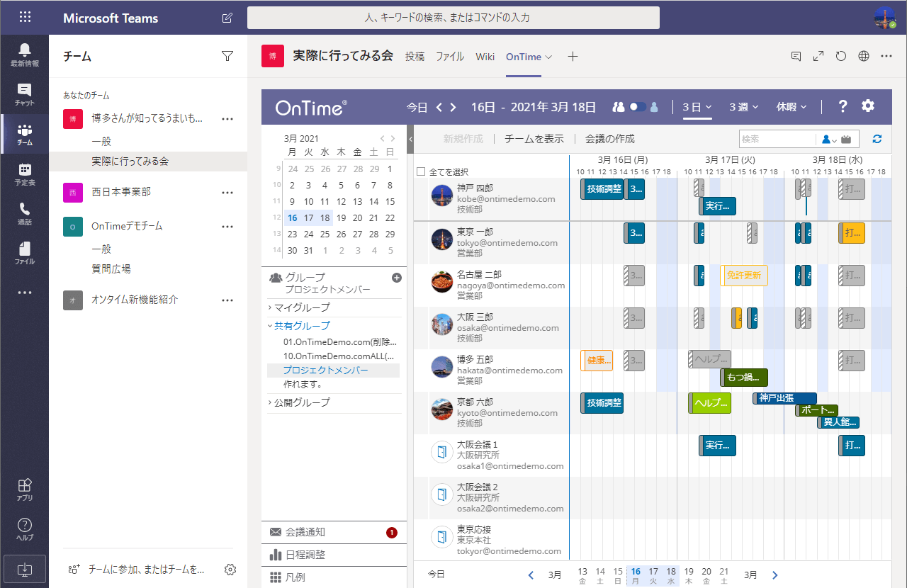Open the 3日 view dropdown
907x588 pixels.
click(x=697, y=107)
